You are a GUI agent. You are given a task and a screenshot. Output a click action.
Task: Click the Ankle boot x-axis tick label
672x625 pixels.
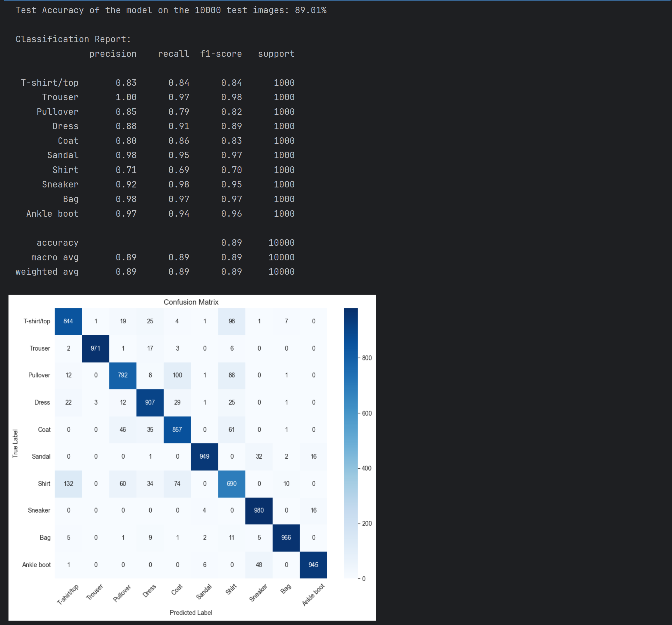coord(313,595)
